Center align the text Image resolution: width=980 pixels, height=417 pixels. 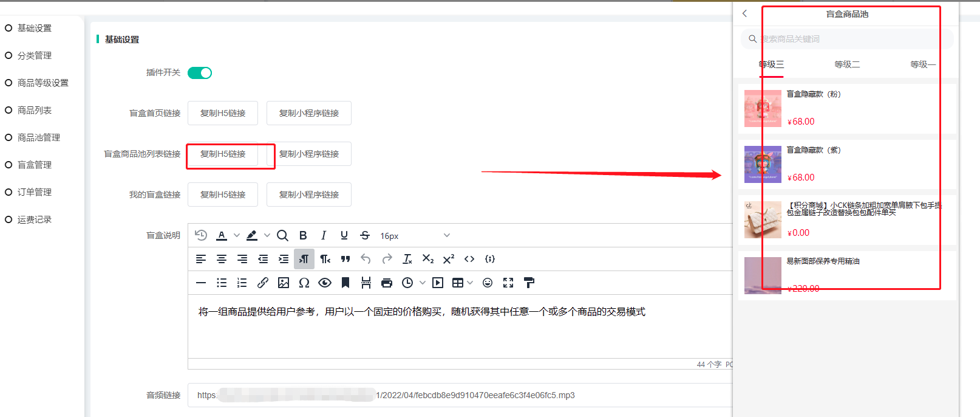pyautogui.click(x=222, y=259)
